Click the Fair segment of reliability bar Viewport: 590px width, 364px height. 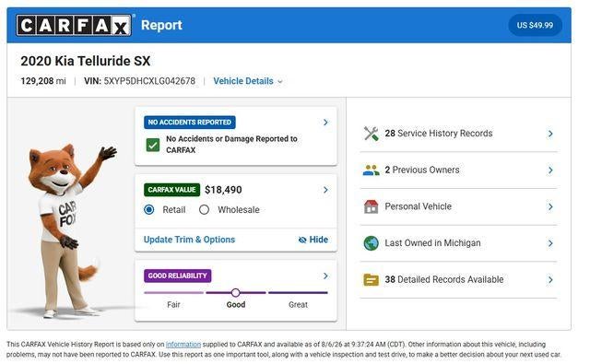pyautogui.click(x=173, y=292)
